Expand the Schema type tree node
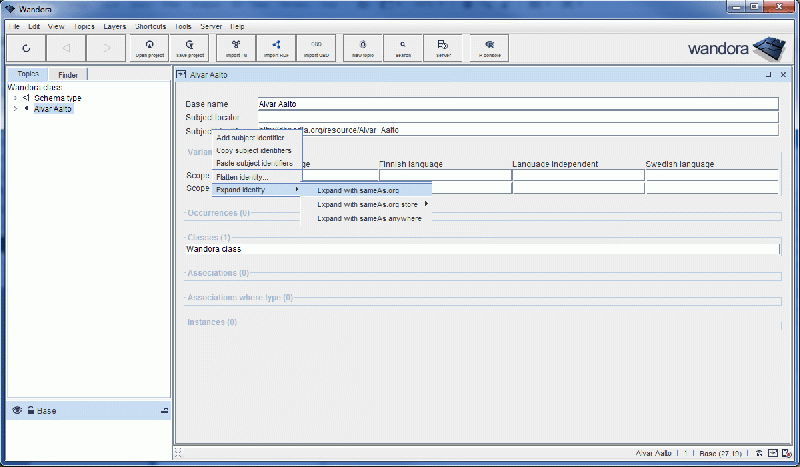Screen dimensions: 800x467 point(15,98)
